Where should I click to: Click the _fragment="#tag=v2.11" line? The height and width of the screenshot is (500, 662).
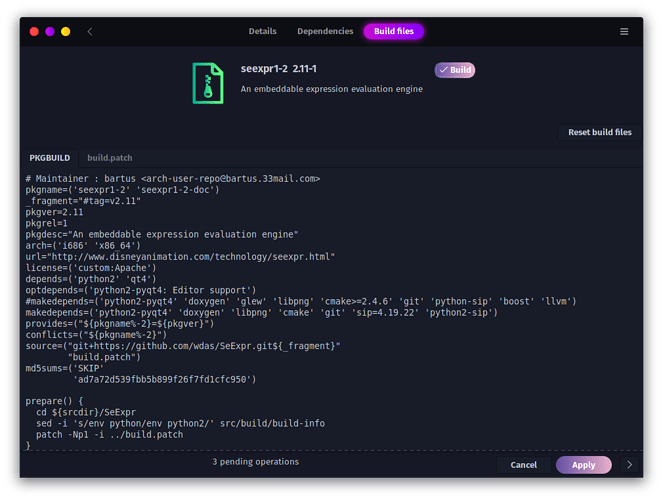[83, 201]
